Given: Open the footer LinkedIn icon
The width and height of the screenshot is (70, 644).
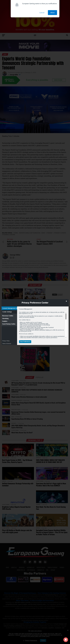Looking at the screenshot, I should point(45,562).
